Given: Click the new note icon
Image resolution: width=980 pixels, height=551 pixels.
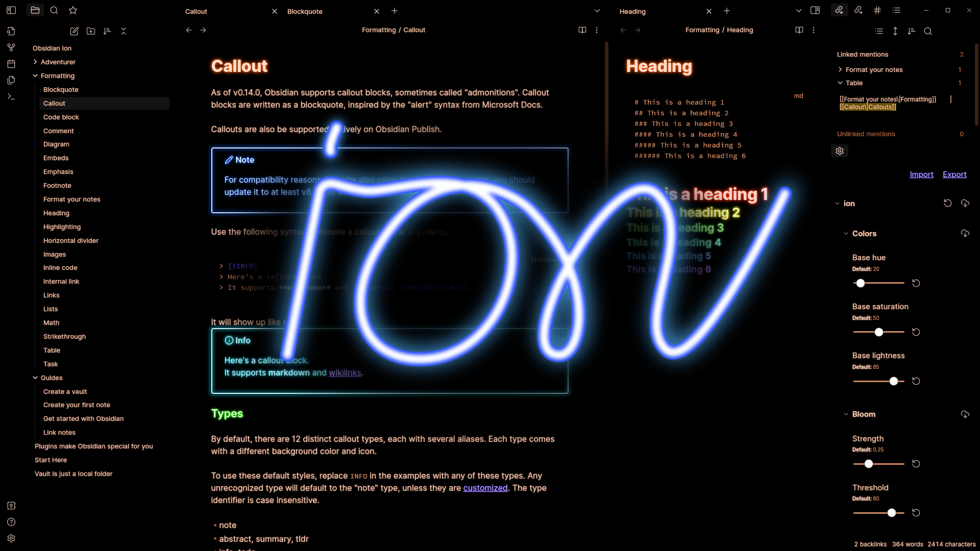Looking at the screenshot, I should 75,31.
